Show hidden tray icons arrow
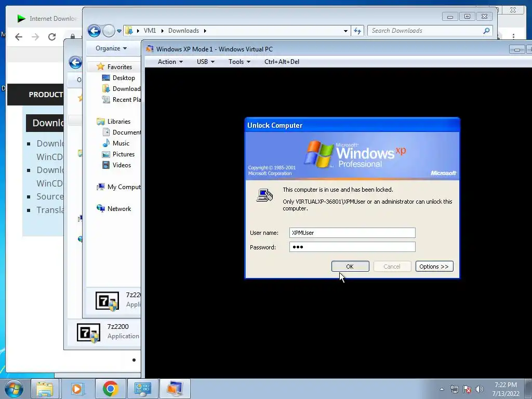Image resolution: width=532 pixels, height=399 pixels. pyautogui.click(x=442, y=389)
